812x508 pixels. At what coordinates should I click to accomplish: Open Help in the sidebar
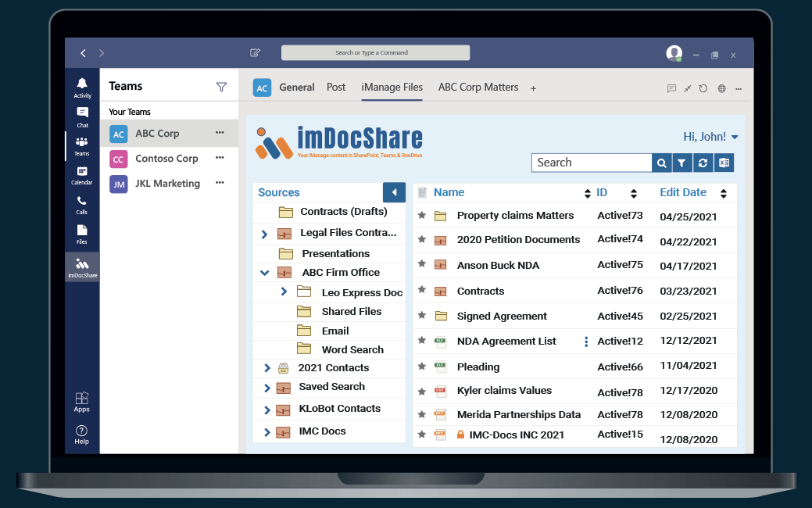coord(81,435)
